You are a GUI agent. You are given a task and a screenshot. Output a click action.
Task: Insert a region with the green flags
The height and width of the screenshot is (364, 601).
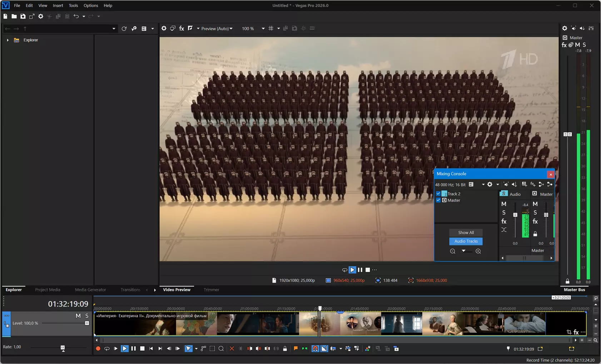[304, 349]
